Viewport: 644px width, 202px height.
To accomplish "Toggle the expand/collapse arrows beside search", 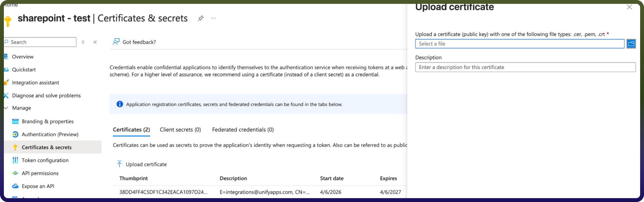I will click(x=83, y=42).
